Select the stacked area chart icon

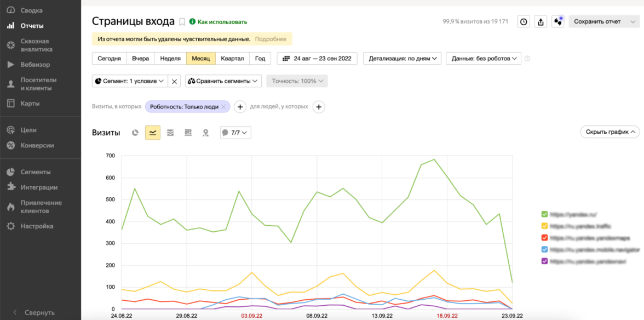point(170,133)
